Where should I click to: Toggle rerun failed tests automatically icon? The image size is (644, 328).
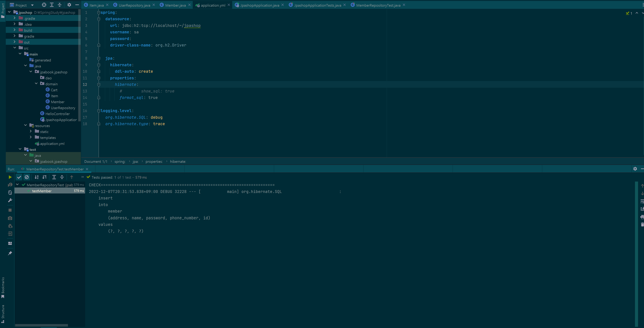pyautogui.click(x=10, y=193)
